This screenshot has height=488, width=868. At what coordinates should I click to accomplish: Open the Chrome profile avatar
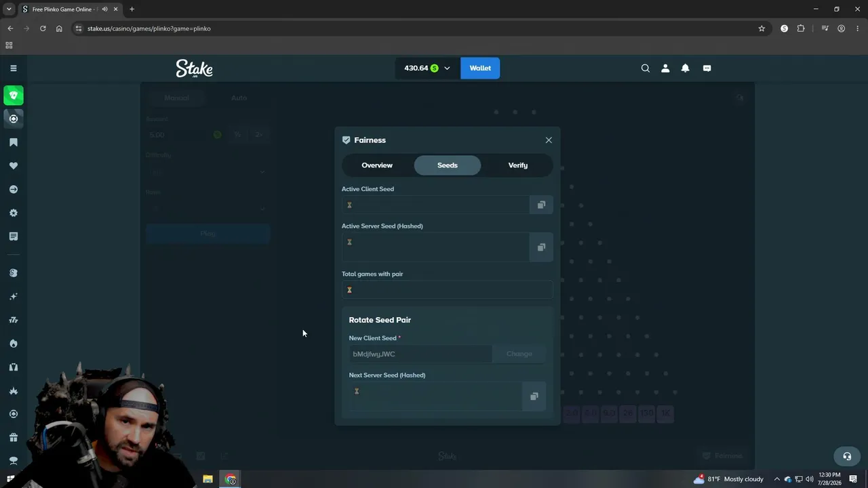(x=842, y=28)
